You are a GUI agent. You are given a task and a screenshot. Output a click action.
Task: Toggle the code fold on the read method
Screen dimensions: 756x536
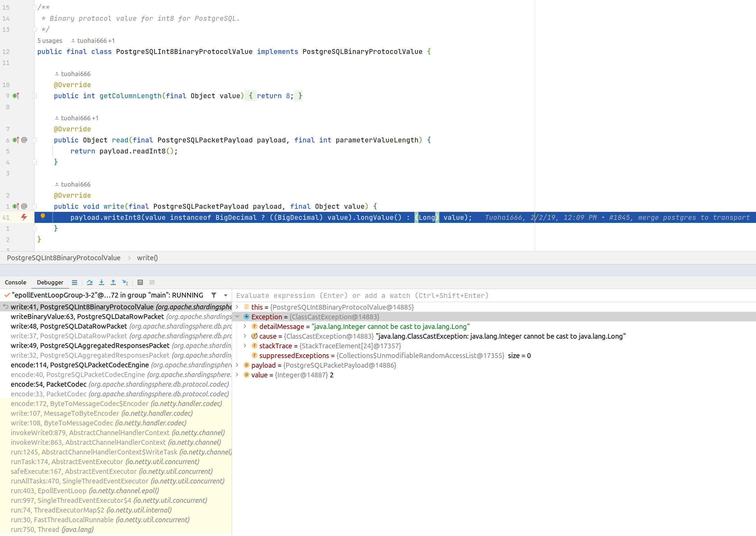[34, 140]
